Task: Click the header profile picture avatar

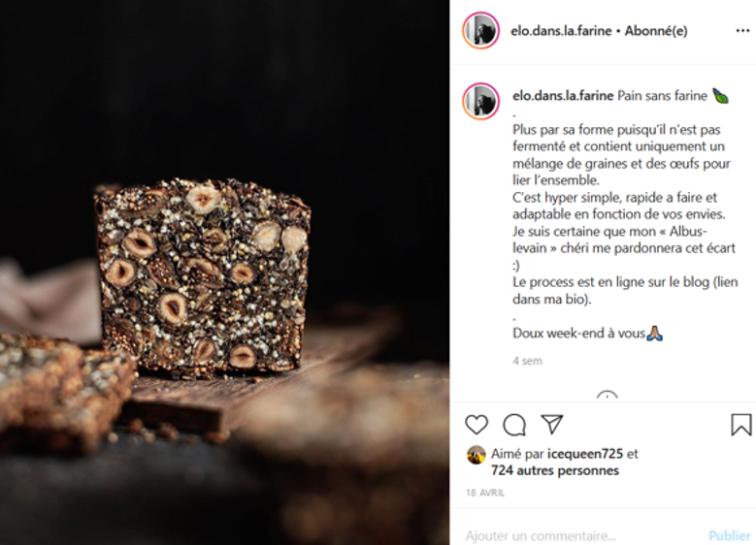Action: point(480,31)
